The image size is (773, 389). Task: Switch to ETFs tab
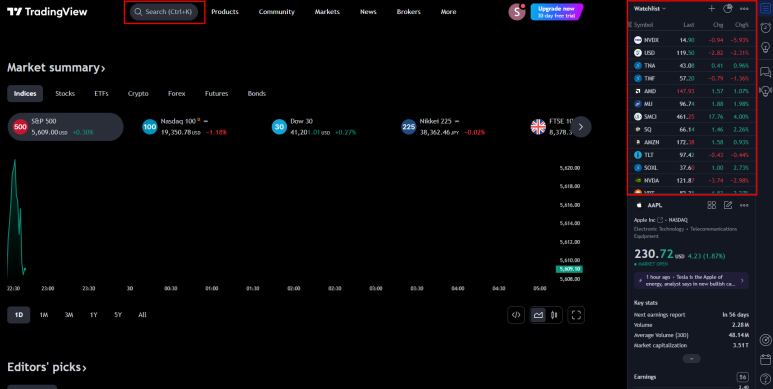[x=102, y=94]
